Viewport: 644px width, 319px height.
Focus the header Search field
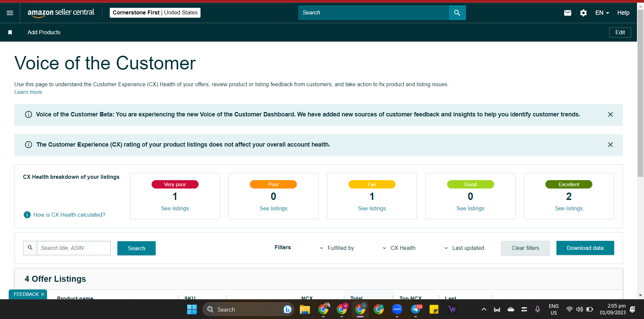pos(374,13)
